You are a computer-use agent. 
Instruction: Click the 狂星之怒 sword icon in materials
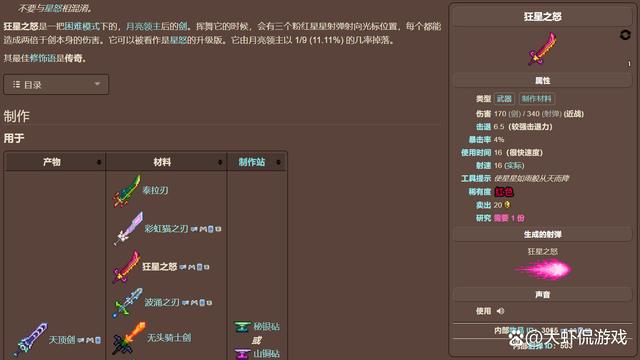pyautogui.click(x=127, y=267)
